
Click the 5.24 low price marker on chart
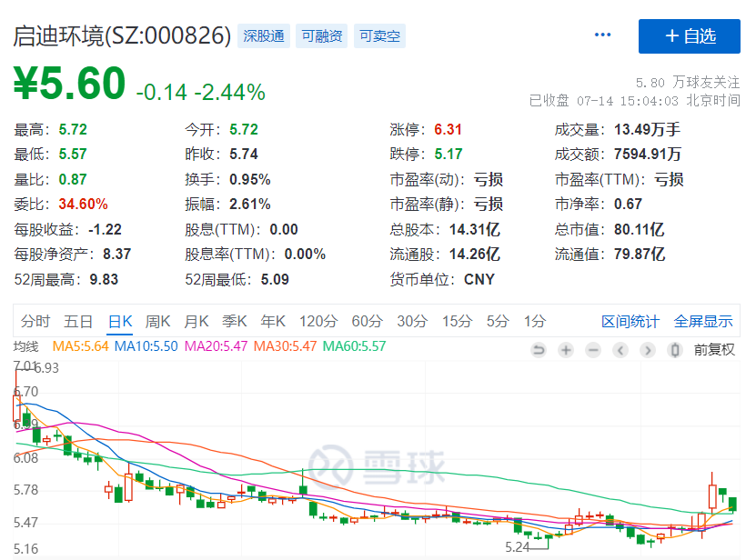tap(517, 547)
